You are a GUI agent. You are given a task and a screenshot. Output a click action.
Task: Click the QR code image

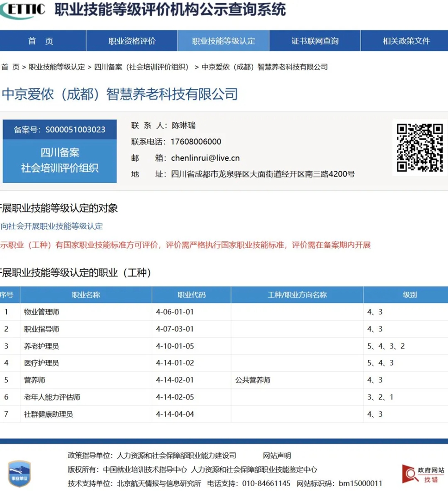[419, 147]
